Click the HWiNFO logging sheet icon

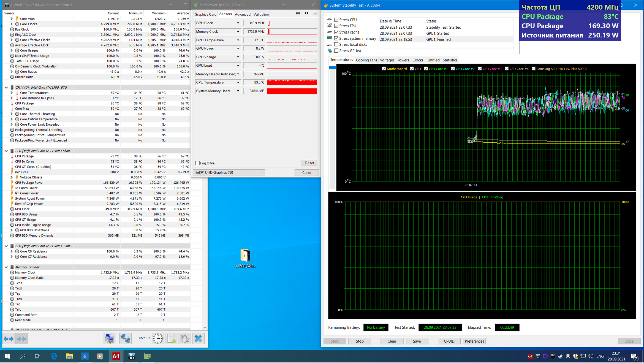[171, 338]
